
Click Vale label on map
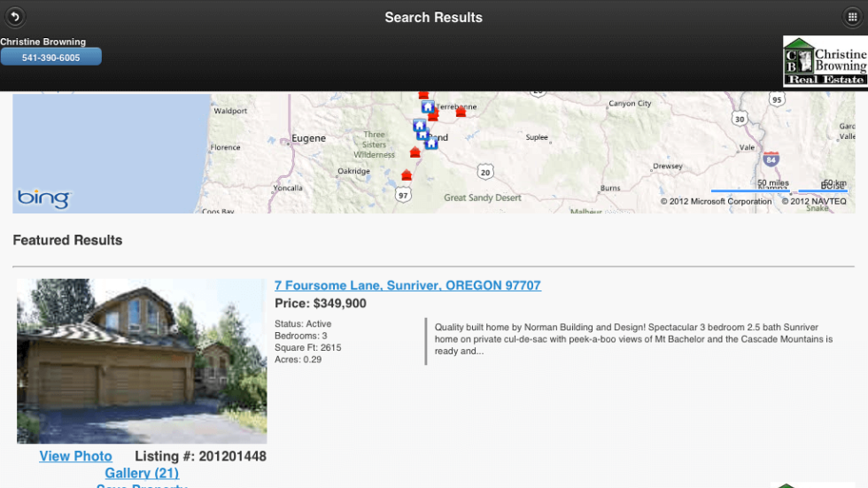pos(747,147)
